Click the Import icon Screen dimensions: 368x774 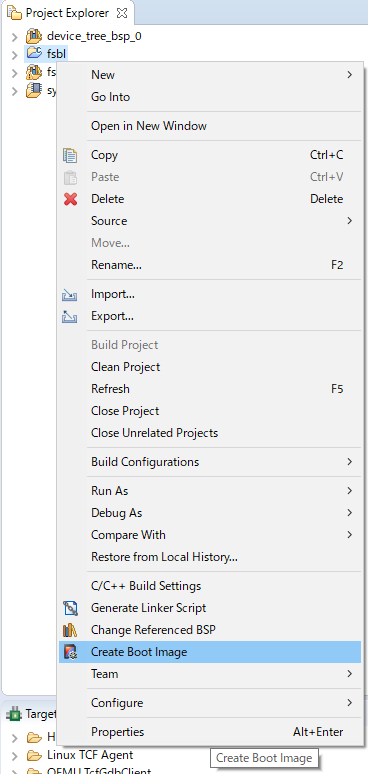pos(70,295)
